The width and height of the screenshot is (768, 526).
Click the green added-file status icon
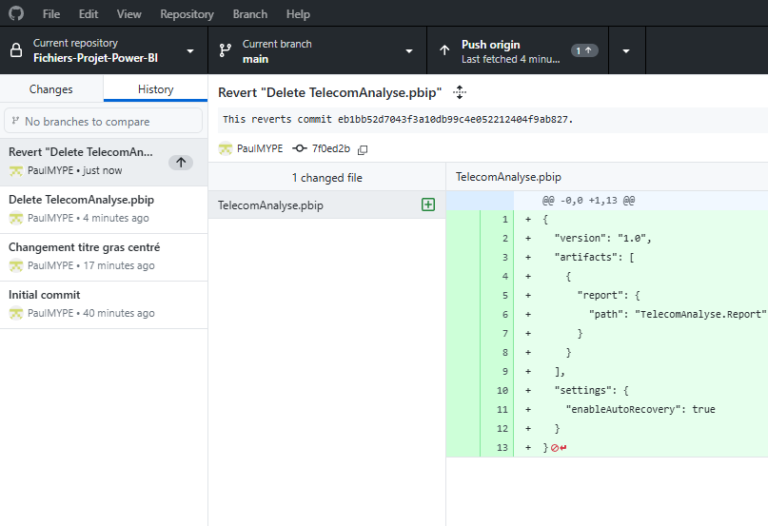428,205
